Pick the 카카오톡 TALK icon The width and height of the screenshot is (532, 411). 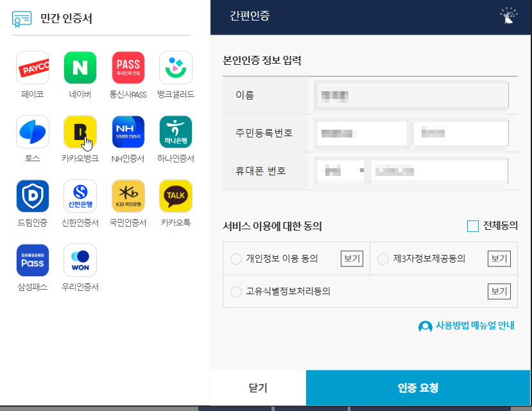tap(176, 196)
